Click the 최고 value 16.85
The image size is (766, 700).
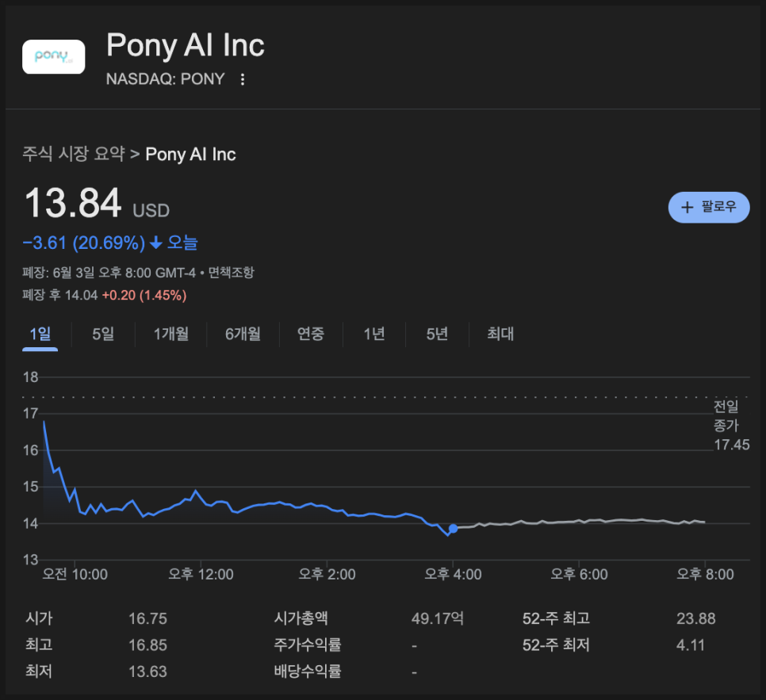tap(147, 645)
